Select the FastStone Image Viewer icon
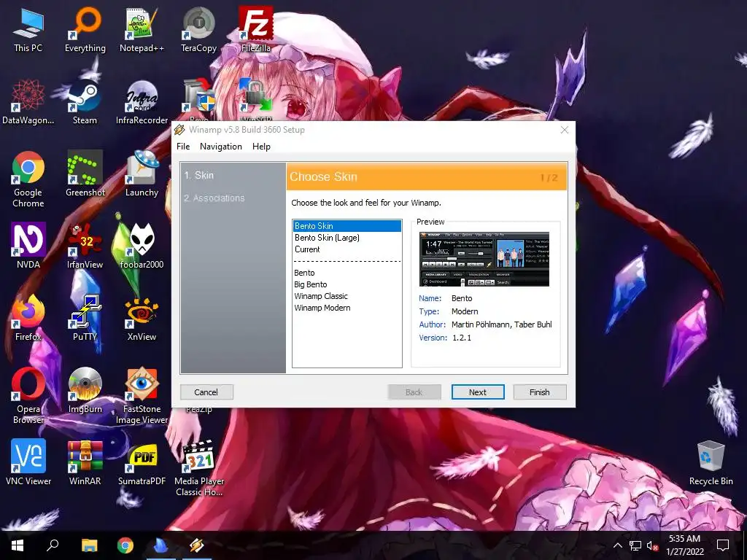Viewport: 747px width, 560px height. pos(142,395)
